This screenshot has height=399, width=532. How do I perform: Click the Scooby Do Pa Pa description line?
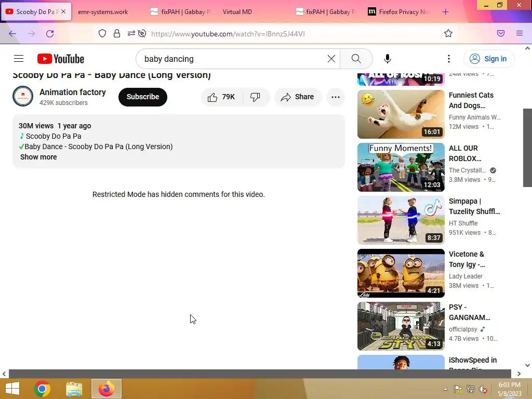click(54, 136)
